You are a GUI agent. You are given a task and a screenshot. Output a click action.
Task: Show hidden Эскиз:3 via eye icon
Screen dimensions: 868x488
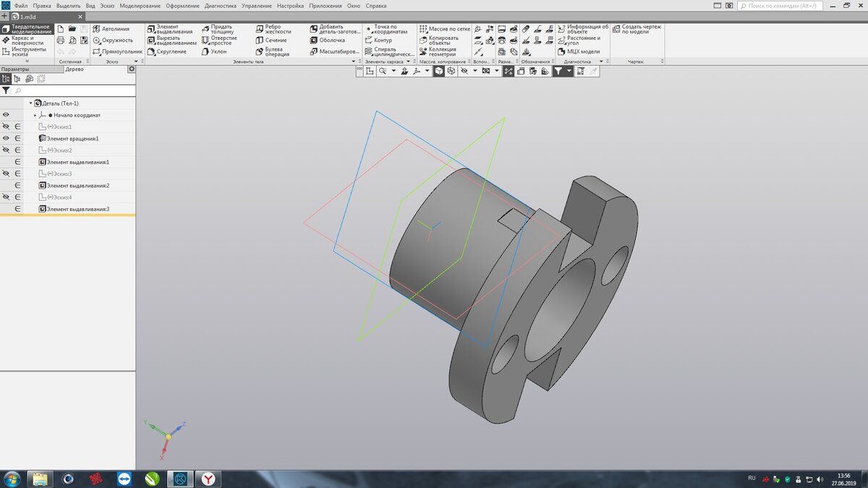[6, 174]
